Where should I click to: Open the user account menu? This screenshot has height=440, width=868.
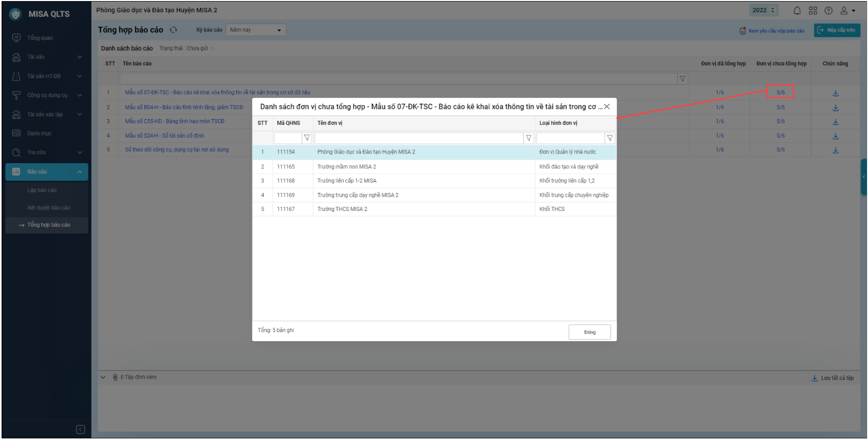point(847,11)
